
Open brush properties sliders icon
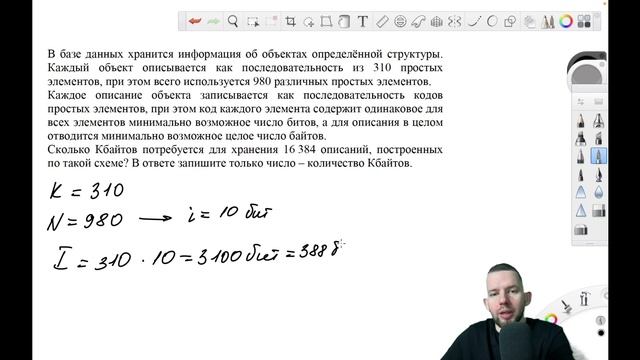tap(580, 102)
